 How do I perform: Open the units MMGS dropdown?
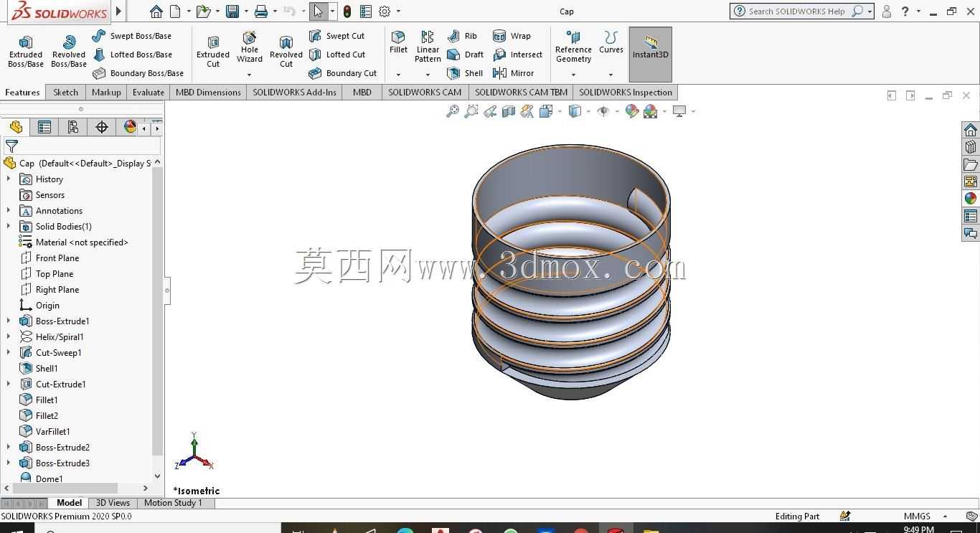(945, 516)
